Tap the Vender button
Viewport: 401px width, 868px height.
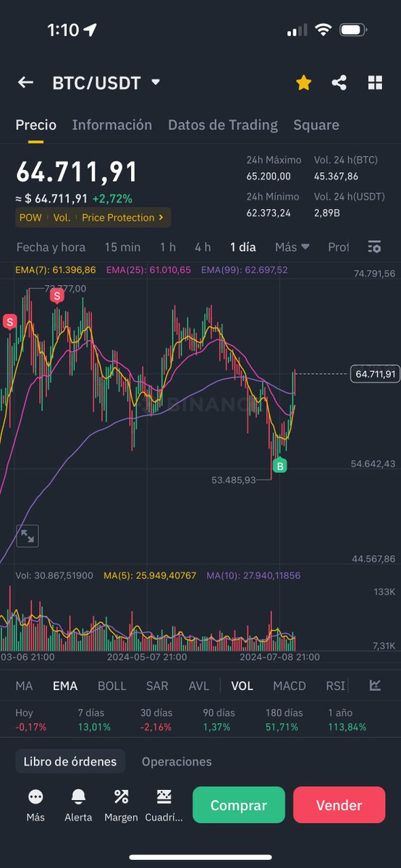pyautogui.click(x=339, y=805)
